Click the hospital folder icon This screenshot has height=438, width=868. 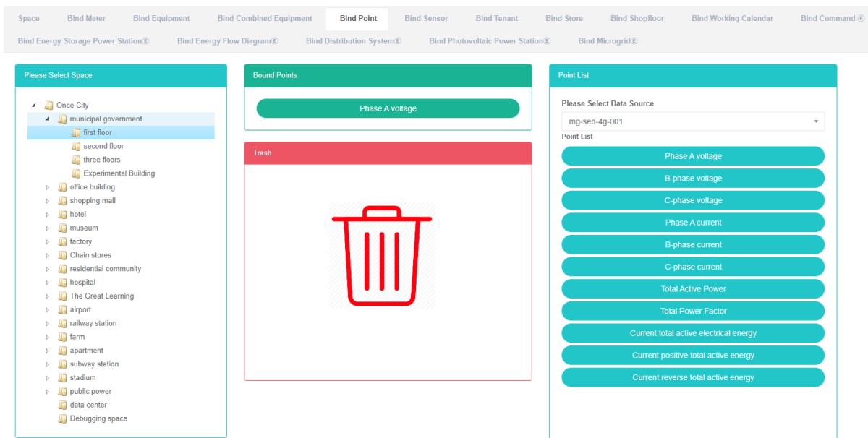[x=62, y=282]
